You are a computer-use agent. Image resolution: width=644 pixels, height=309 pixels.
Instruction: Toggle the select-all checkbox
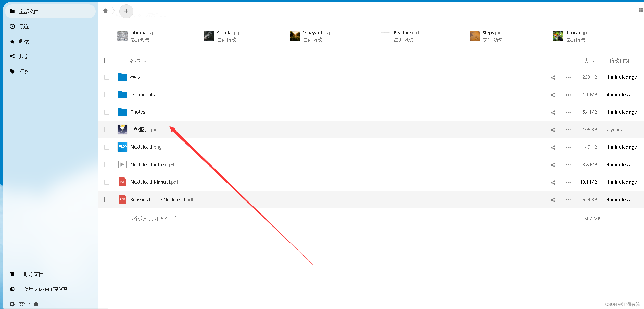107,61
